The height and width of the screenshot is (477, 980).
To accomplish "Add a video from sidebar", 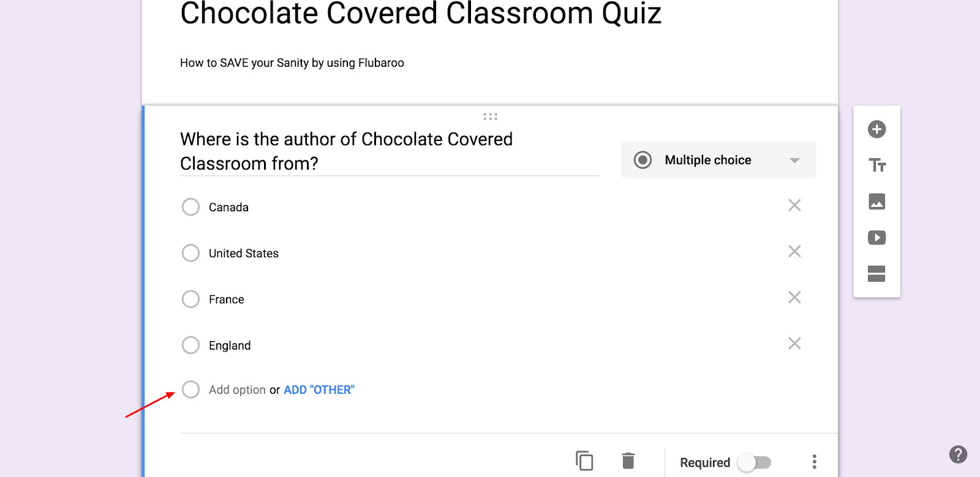I will point(876,238).
